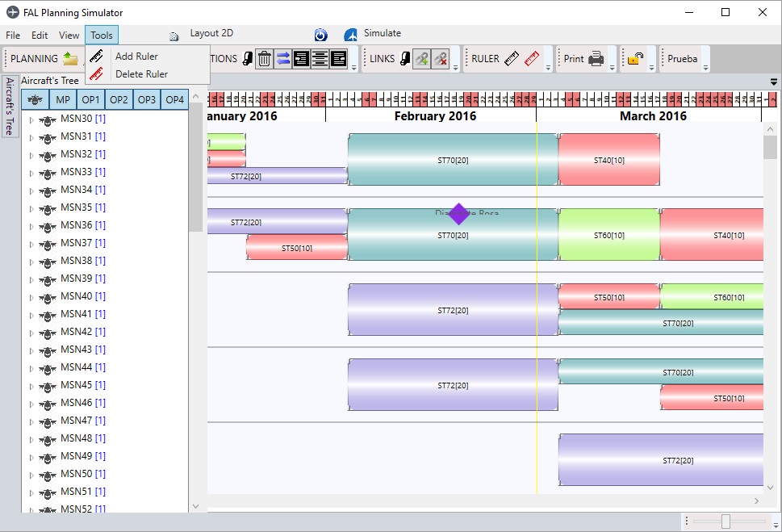782x532 pixels.
Task: Toggle the center align operations button
Action: pyautogui.click(x=320, y=59)
